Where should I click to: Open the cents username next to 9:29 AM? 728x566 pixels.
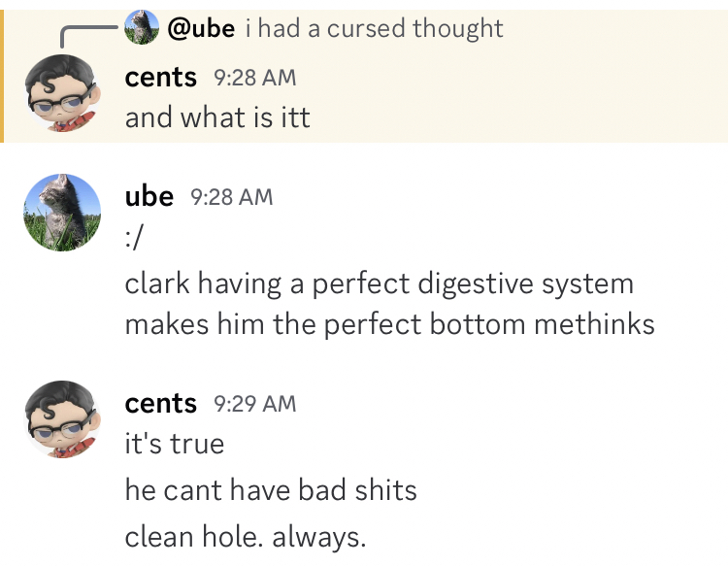tap(160, 403)
